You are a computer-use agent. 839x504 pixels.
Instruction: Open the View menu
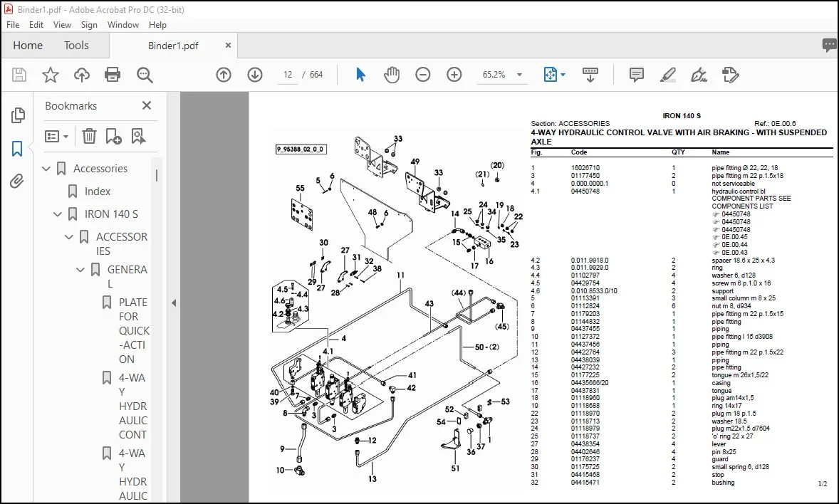[62, 25]
